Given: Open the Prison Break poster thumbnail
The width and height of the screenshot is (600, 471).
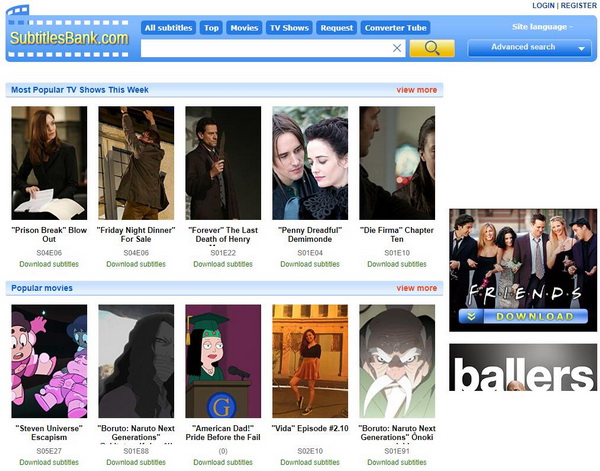Looking at the screenshot, I should [x=49, y=163].
